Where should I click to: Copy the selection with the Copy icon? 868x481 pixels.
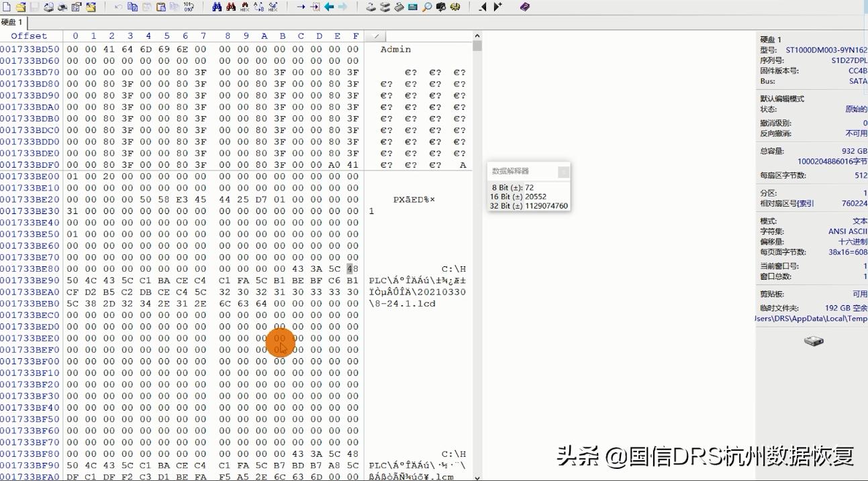coord(133,7)
